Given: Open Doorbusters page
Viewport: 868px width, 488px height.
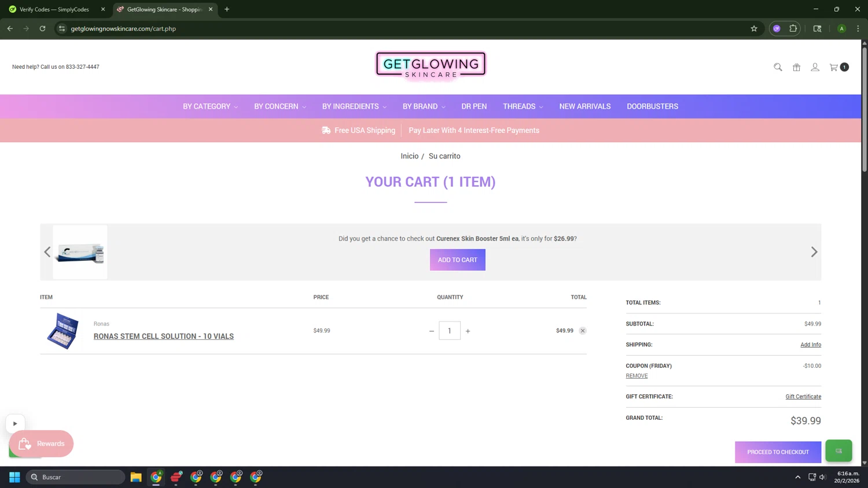Looking at the screenshot, I should point(652,106).
